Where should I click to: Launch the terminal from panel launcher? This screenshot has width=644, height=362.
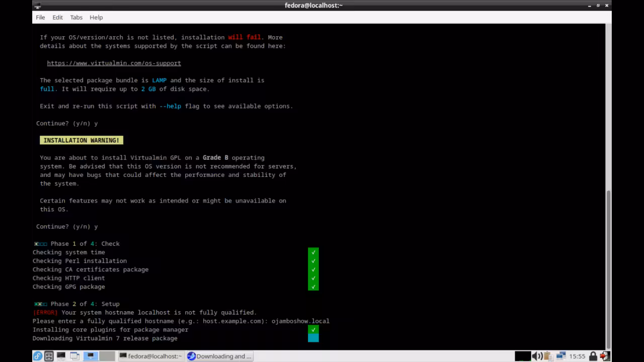61,356
